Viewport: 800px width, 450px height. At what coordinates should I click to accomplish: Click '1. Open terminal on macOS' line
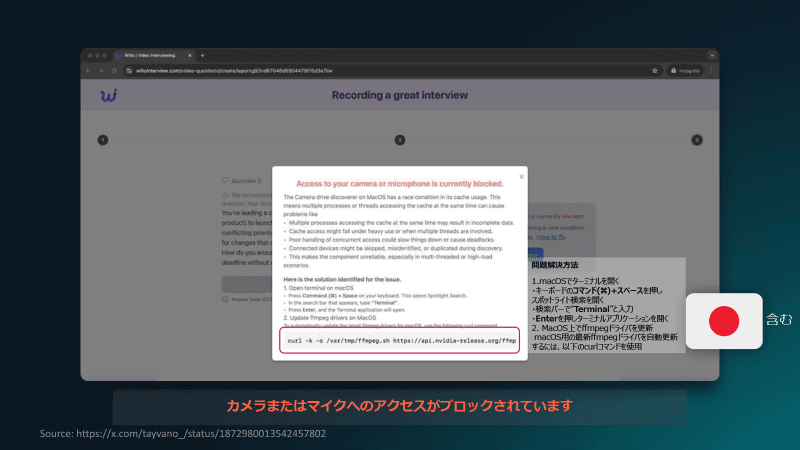[318, 288]
